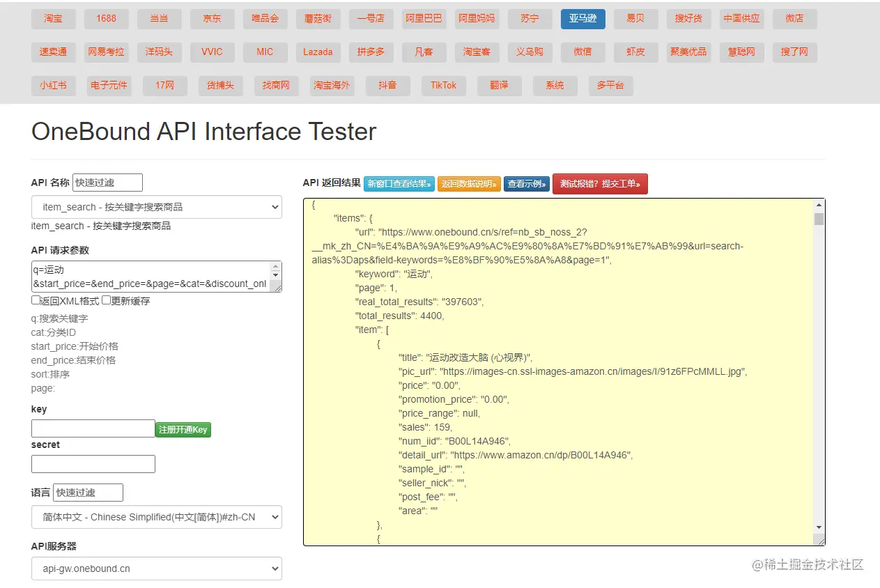Click the 新窗口查看结果 button

tap(399, 184)
